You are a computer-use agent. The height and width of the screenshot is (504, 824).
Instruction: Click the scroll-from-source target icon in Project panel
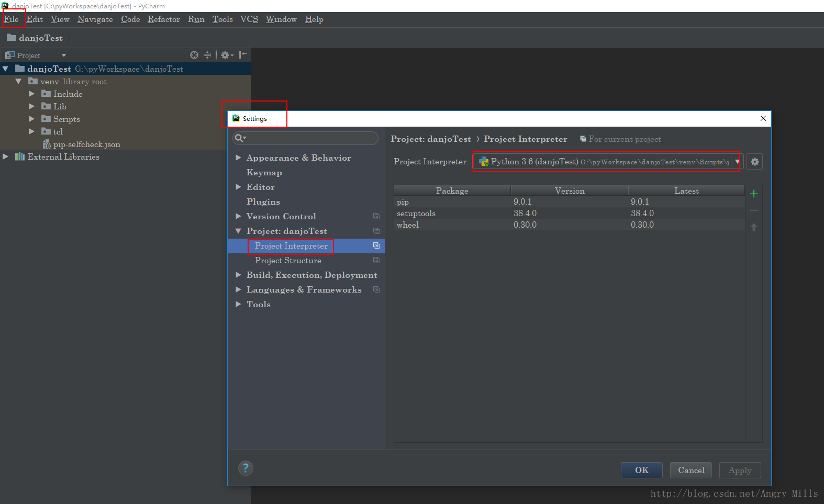pos(194,55)
